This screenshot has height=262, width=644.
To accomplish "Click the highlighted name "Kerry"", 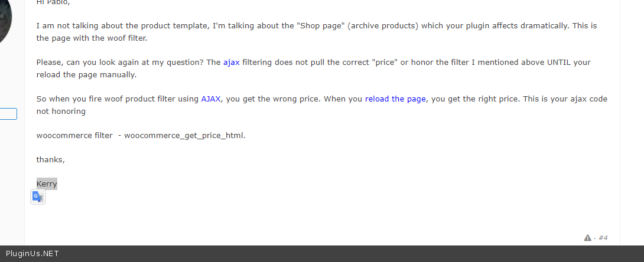I will pos(47,184).
